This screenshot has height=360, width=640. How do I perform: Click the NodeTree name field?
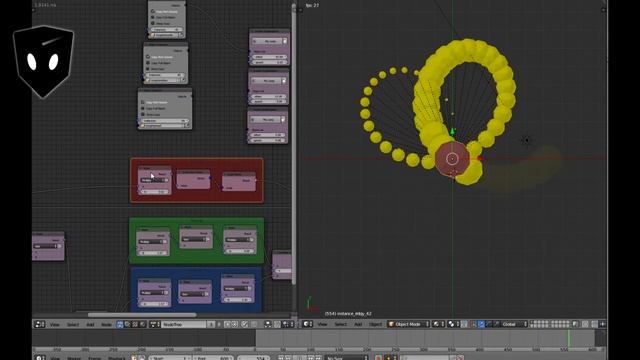click(x=184, y=324)
